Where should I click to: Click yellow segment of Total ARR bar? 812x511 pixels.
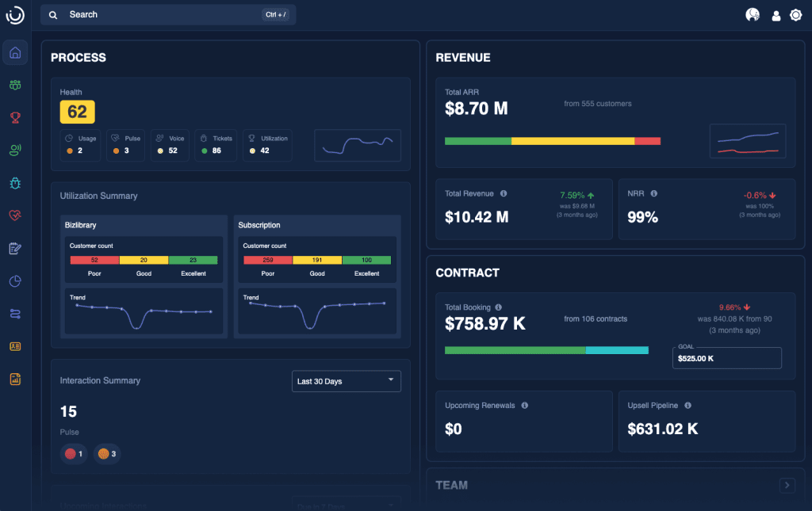coord(573,141)
